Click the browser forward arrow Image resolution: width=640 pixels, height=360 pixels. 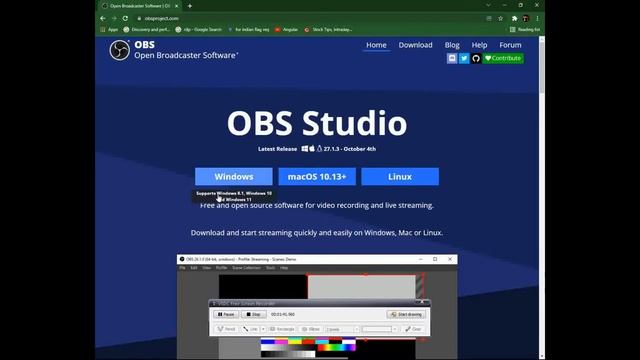point(114,18)
